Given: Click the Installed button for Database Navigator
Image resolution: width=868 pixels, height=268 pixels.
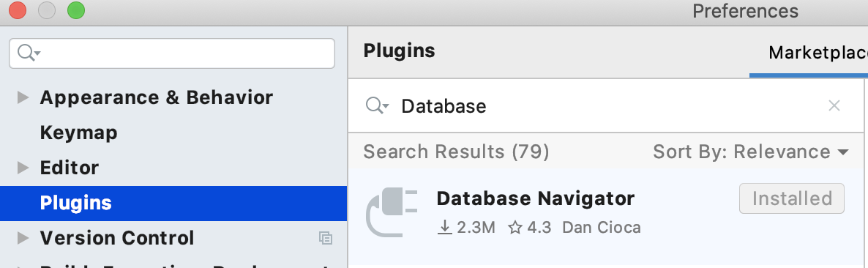Looking at the screenshot, I should pos(792,198).
